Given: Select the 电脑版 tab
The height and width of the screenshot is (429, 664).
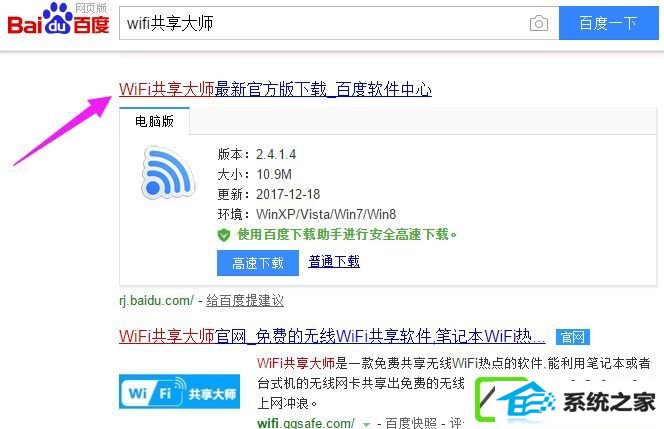Looking at the screenshot, I should click(x=154, y=121).
